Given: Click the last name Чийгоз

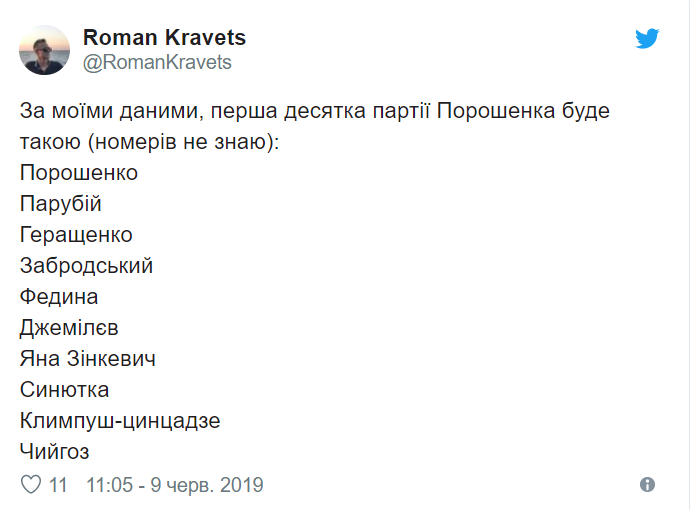Looking at the screenshot, I should tap(55, 451).
